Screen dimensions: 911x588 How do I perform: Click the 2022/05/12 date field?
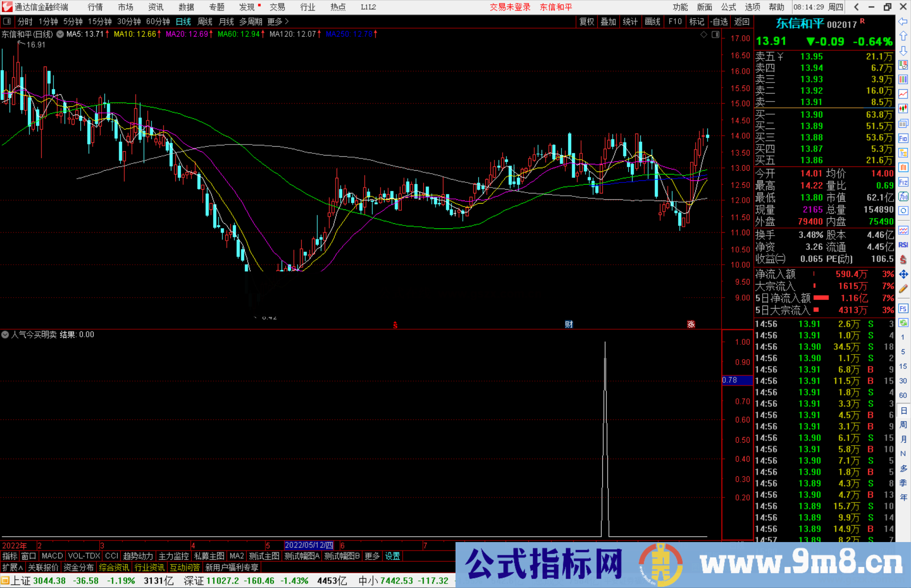[x=309, y=545]
